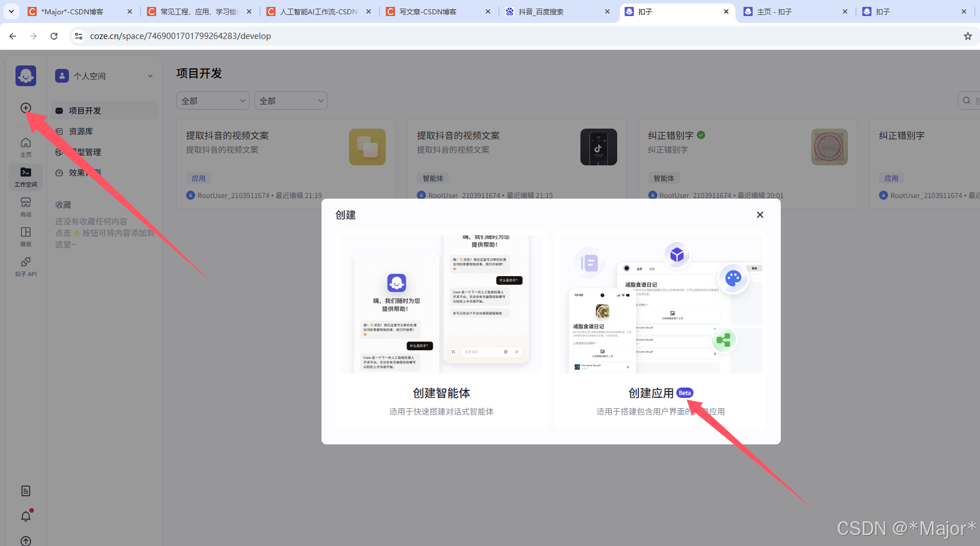This screenshot has width=980, height=546.
Task: Open first 提取抖音的视频文案 project title
Action: (x=227, y=135)
